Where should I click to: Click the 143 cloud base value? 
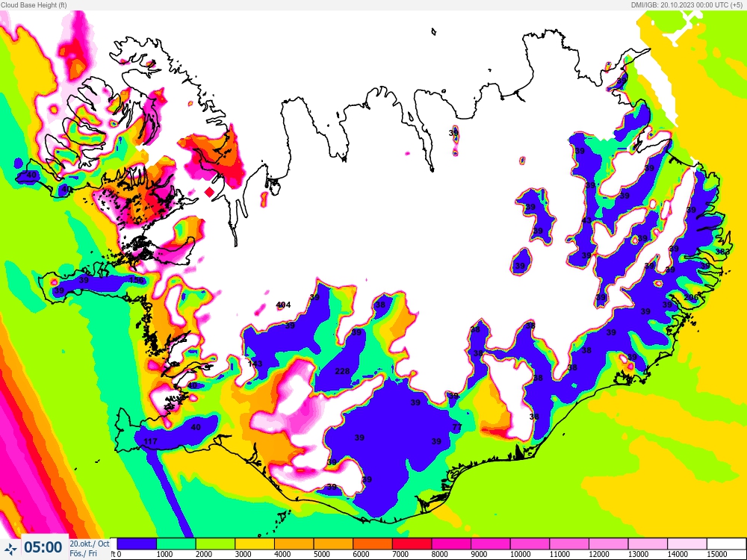(x=255, y=364)
